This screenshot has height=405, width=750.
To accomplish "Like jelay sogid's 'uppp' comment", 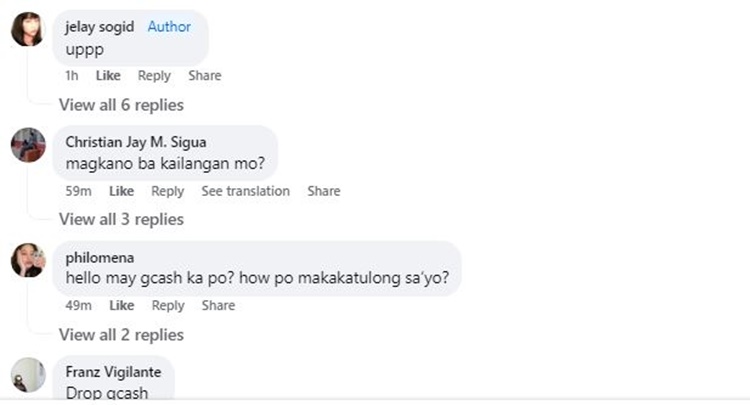I will pos(108,76).
